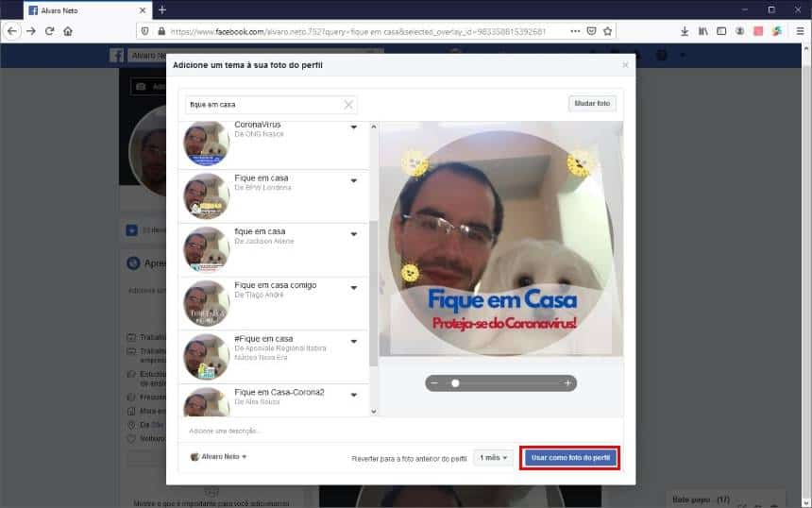Click the Mudar foto button
Viewport: 812px width, 508px height.
[592, 104]
